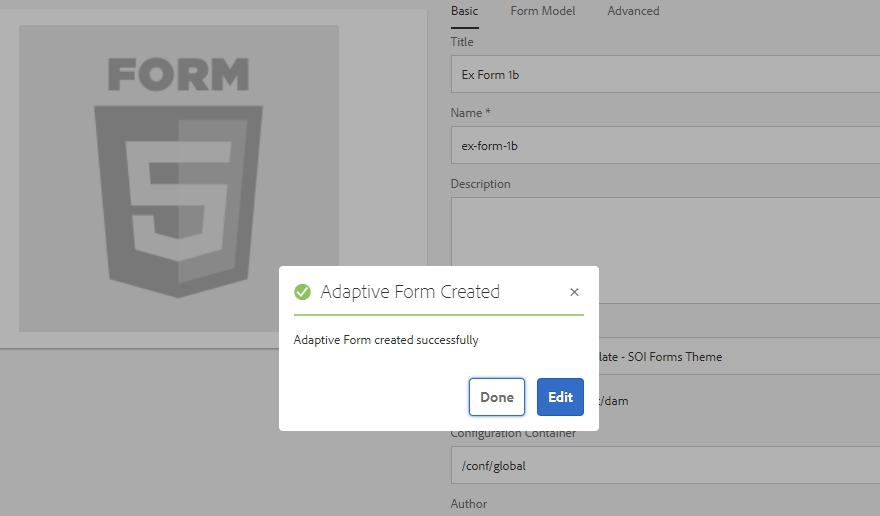Viewport: 880px width, 516px height.
Task: Click the 'Description' field label
Action: [480, 184]
